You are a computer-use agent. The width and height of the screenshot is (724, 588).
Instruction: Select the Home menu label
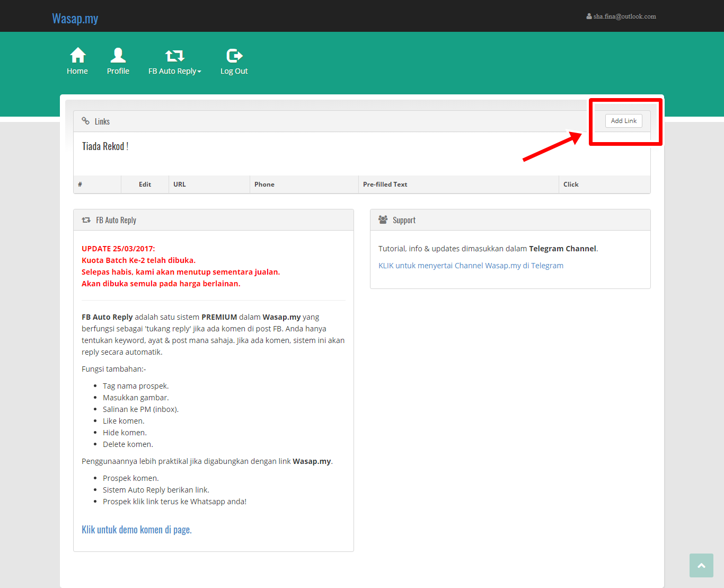(77, 71)
